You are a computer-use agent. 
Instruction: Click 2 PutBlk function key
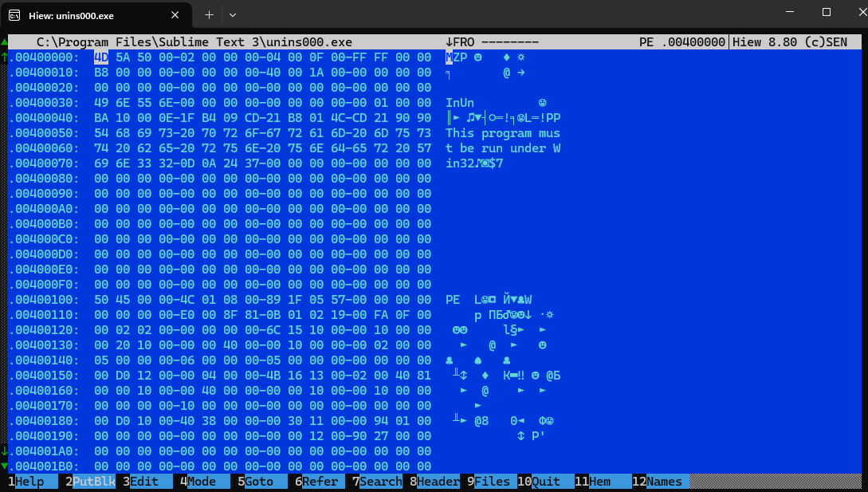(x=90, y=482)
